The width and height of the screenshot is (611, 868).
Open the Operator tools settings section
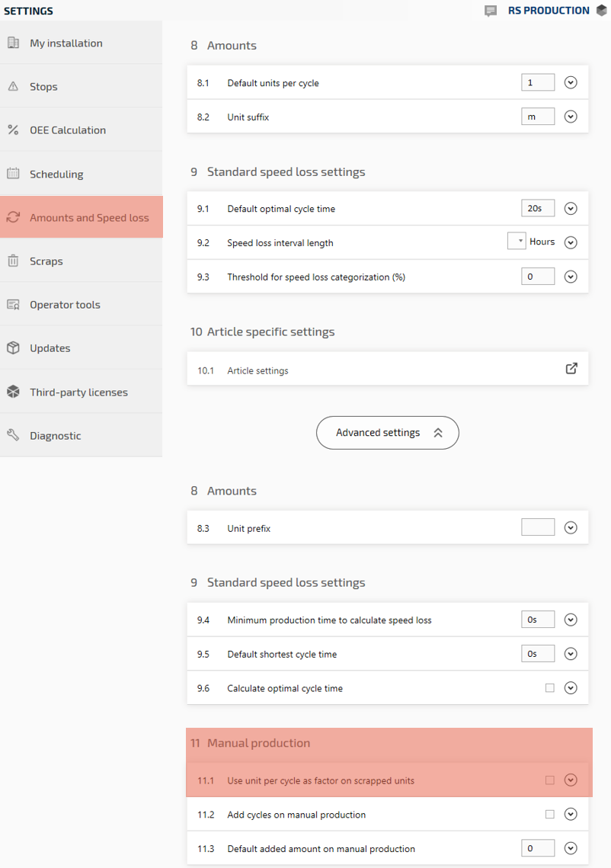coord(65,305)
